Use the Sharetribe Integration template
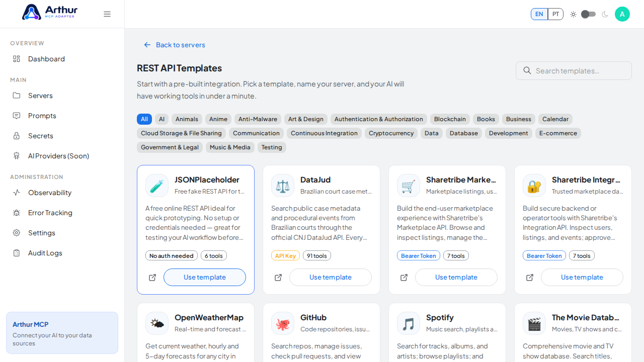Image resolution: width=644 pixels, height=362 pixels. point(582,278)
